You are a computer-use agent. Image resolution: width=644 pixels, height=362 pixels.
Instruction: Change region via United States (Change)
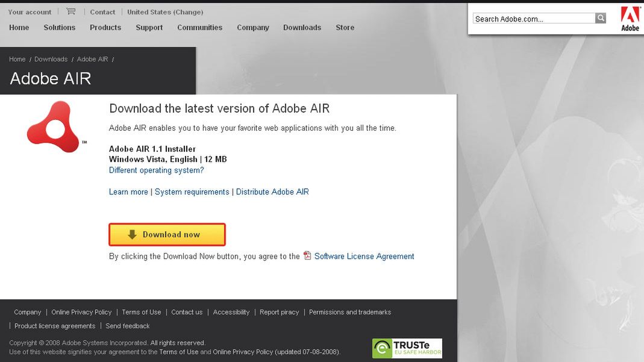165,12
